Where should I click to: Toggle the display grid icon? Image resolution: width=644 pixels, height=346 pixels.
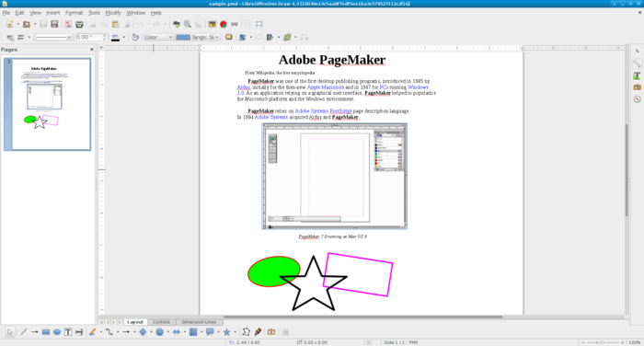point(247,24)
